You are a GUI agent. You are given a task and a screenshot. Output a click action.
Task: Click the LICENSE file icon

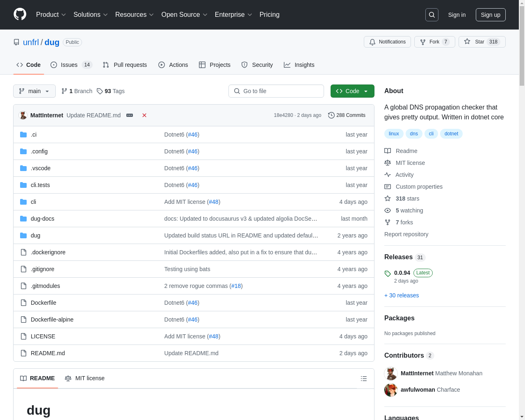(23, 336)
